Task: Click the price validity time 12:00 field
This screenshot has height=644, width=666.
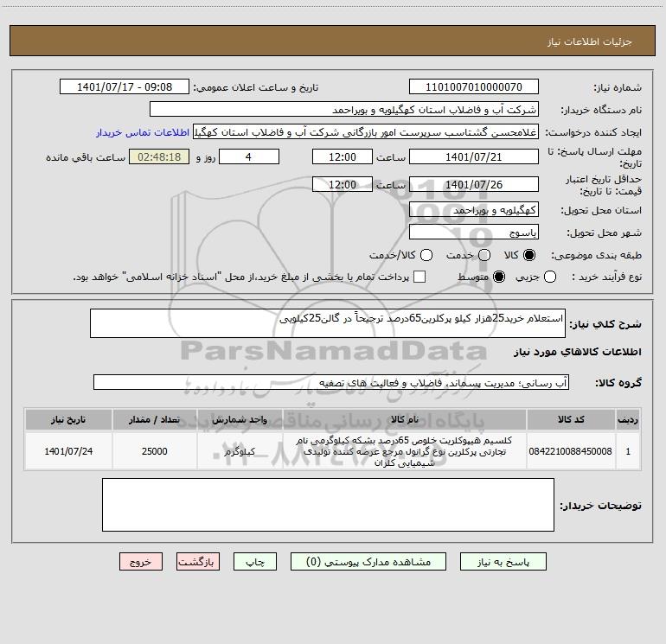Action: pos(343,184)
